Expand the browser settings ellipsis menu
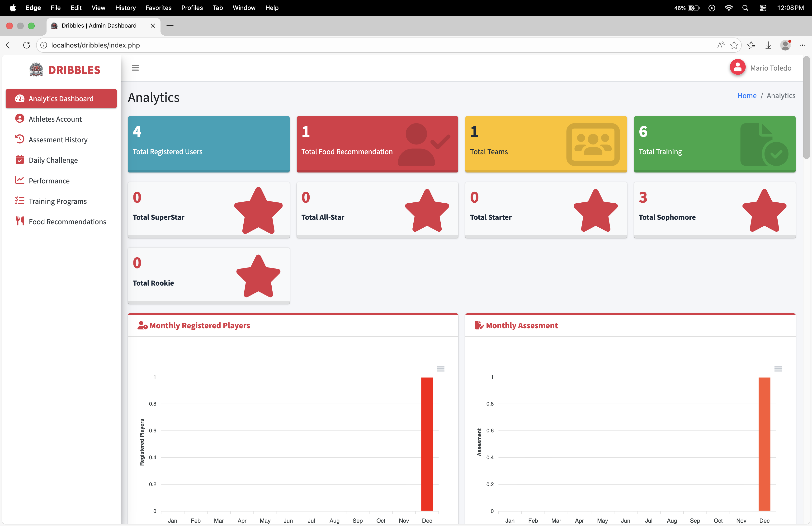This screenshot has height=526, width=812. pyautogui.click(x=802, y=45)
